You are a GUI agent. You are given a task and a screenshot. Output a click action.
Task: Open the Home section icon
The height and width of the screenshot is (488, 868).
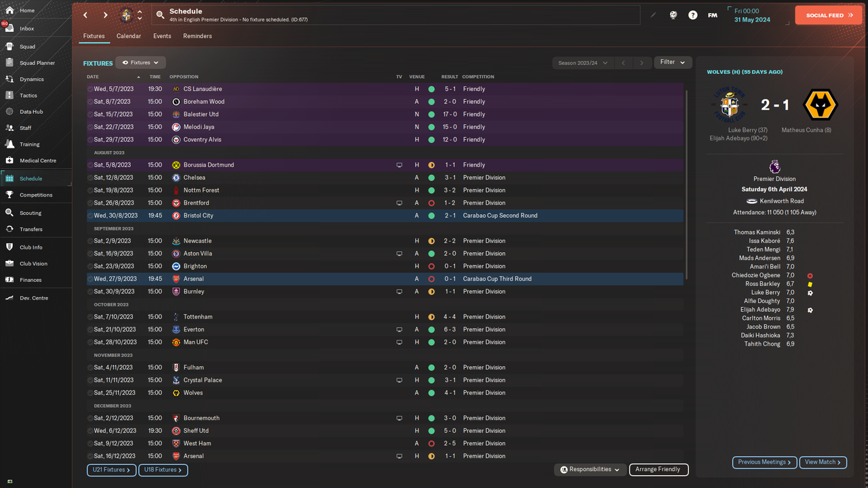pyautogui.click(x=9, y=11)
